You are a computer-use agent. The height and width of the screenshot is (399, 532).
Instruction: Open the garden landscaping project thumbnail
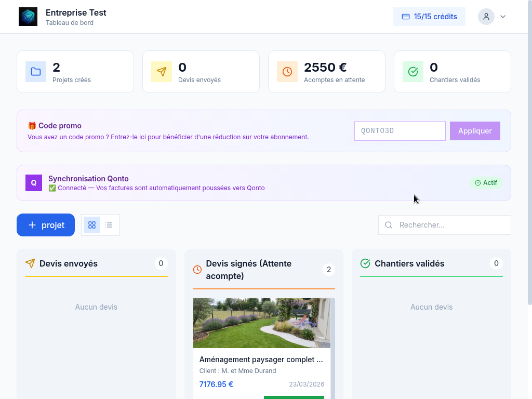(x=262, y=323)
